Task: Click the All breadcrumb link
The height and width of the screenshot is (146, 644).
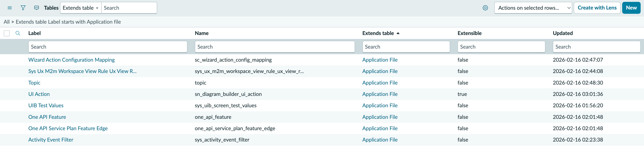Action: coord(7,22)
